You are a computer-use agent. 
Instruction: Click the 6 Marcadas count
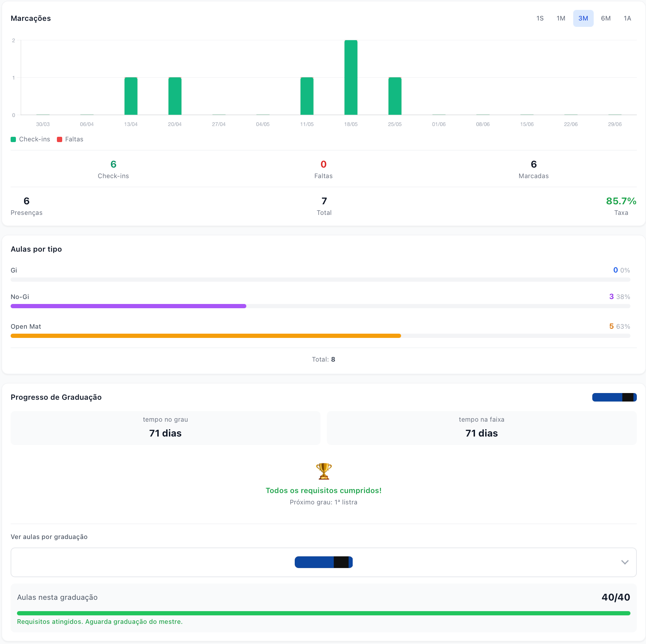click(534, 164)
